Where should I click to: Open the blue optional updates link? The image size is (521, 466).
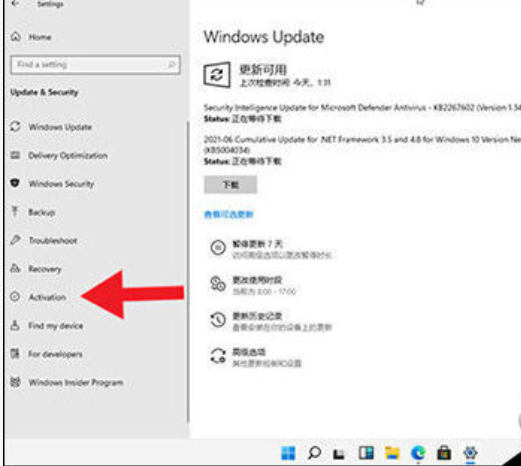tap(229, 214)
